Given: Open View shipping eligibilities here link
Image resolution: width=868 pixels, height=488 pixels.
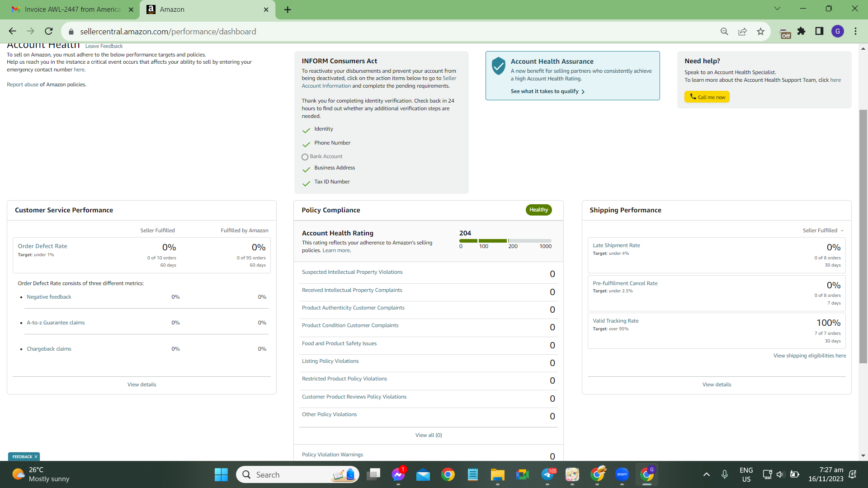Looking at the screenshot, I should tap(810, 356).
